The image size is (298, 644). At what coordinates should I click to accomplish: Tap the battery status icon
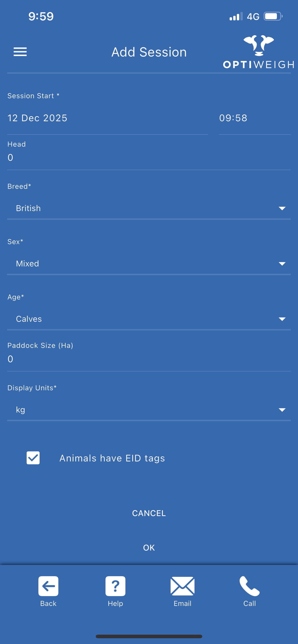[273, 17]
